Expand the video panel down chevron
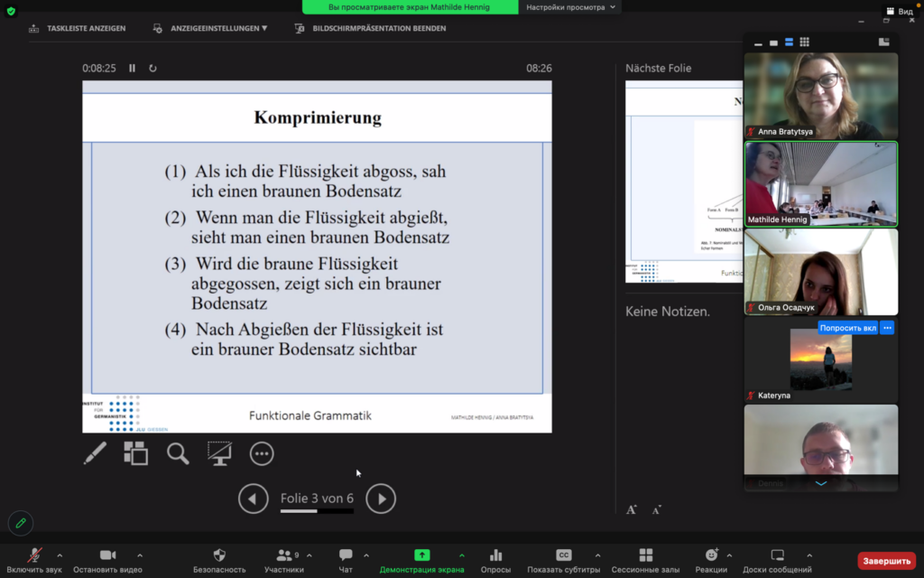Image resolution: width=924 pixels, height=578 pixels. [x=820, y=484]
